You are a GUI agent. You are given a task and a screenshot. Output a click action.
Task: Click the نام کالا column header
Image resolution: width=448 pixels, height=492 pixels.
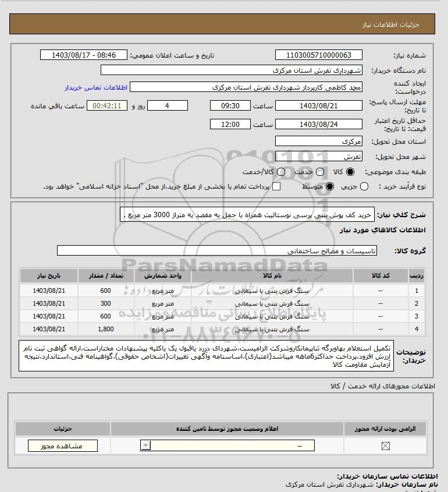coord(272,275)
